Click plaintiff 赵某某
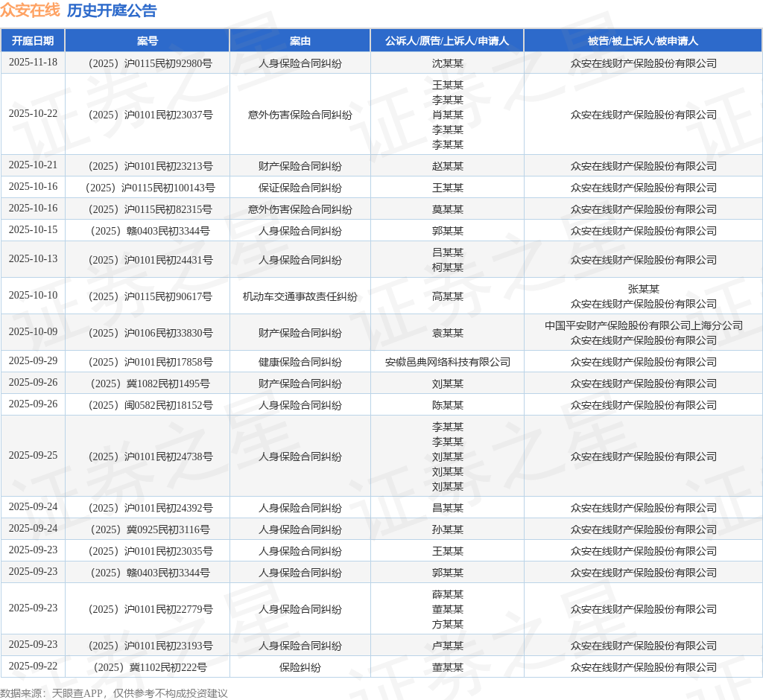The height and width of the screenshot is (700, 763). pyautogui.click(x=447, y=166)
